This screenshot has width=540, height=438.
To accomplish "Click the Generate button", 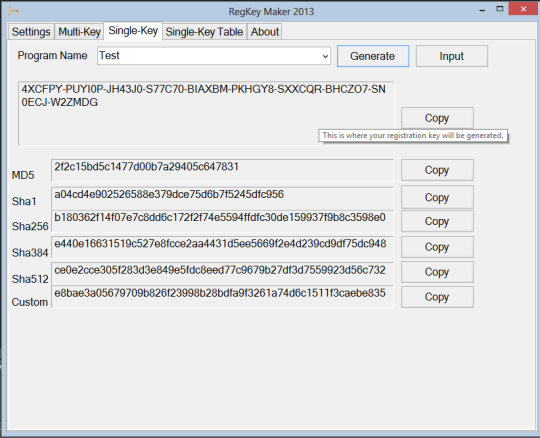I will coord(373,56).
